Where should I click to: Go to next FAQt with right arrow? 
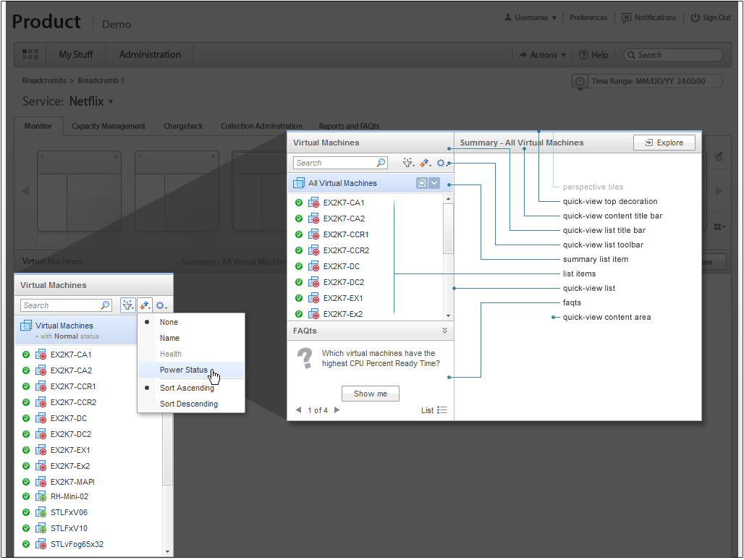point(336,410)
